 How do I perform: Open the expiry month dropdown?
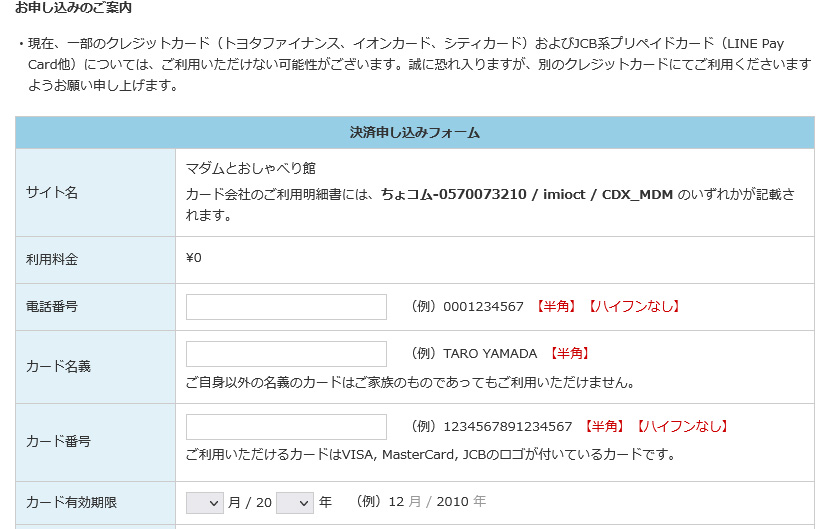point(204,503)
